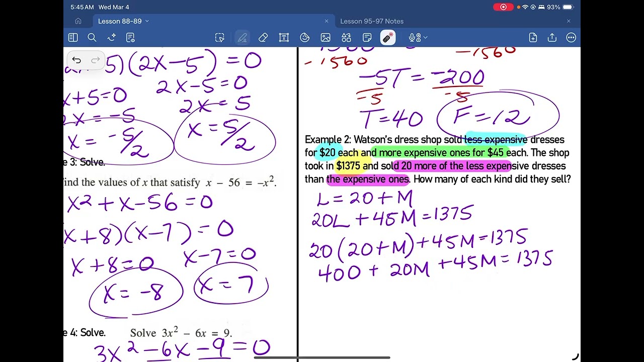Viewport: 644px width, 362px height.
Task: Tap the Wed Mar 4 date
Action: (114, 7)
